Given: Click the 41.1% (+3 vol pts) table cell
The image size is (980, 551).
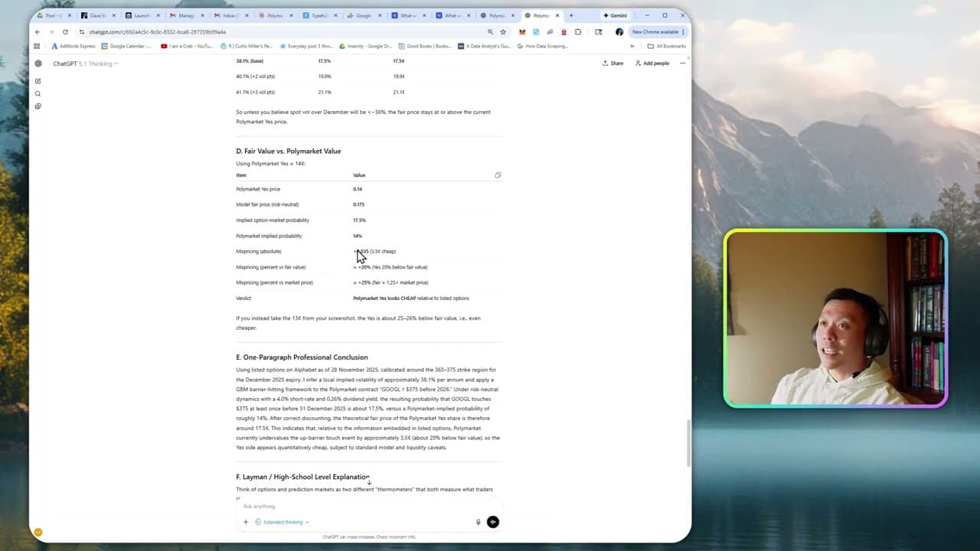Looking at the screenshot, I should (x=256, y=92).
